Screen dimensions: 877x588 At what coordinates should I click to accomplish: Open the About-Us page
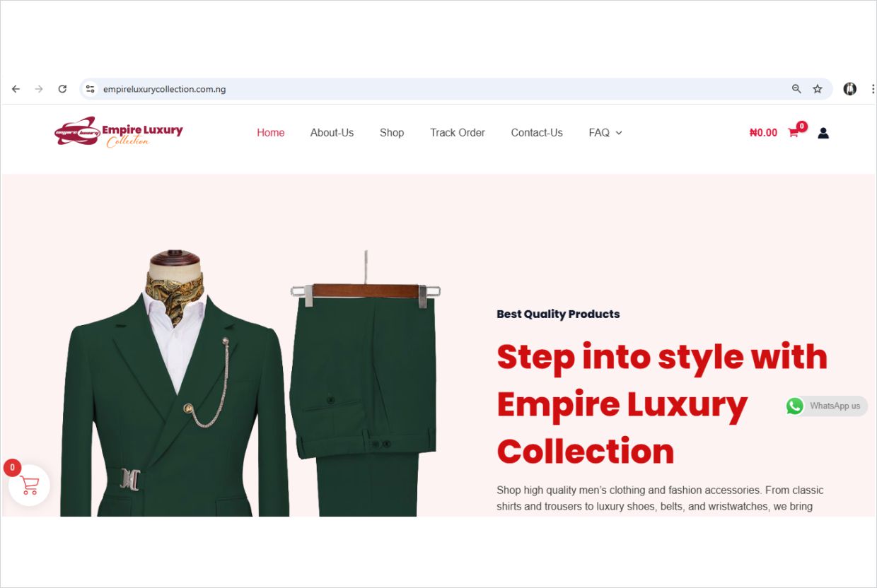pyautogui.click(x=332, y=133)
